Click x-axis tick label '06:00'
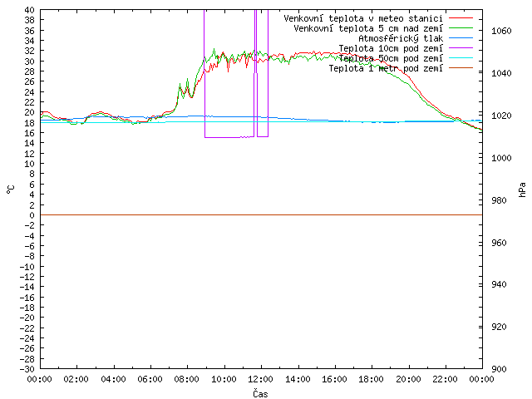This screenshot has width=532, height=399. click(x=150, y=379)
